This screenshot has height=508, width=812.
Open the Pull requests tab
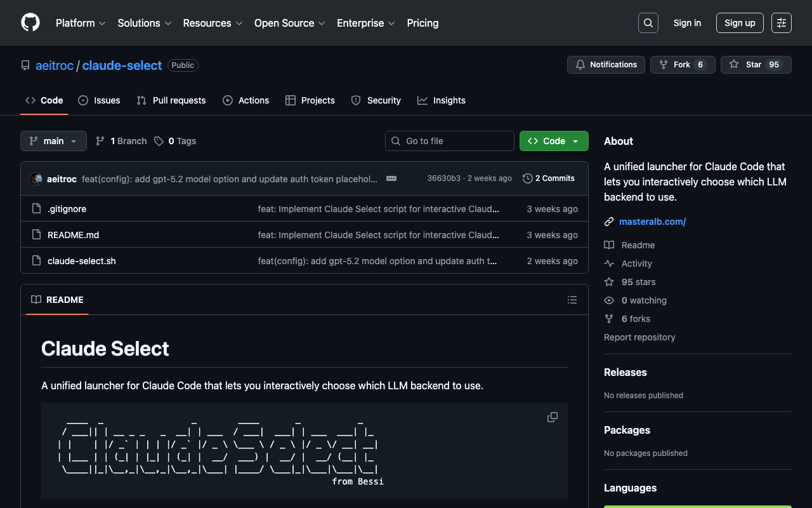171,100
